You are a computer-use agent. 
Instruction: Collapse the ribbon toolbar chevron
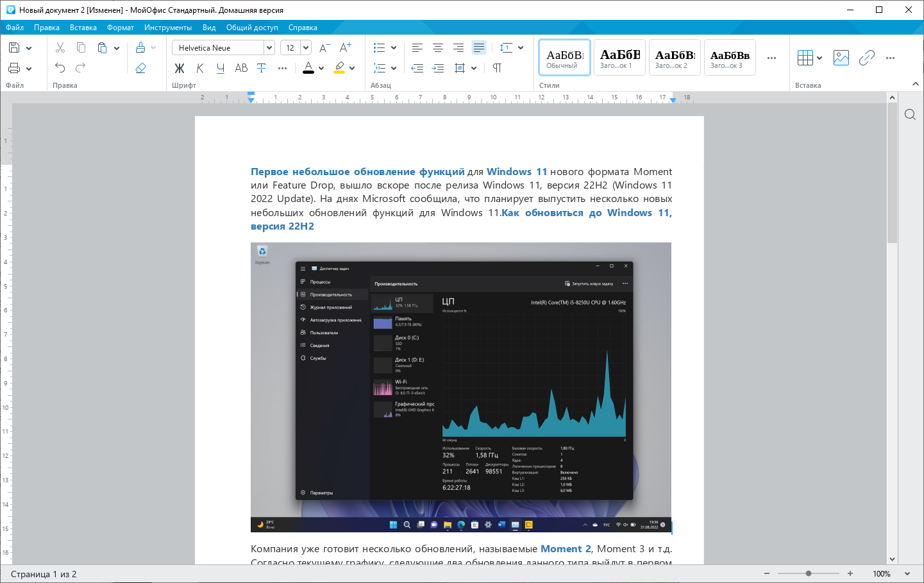tap(915, 84)
